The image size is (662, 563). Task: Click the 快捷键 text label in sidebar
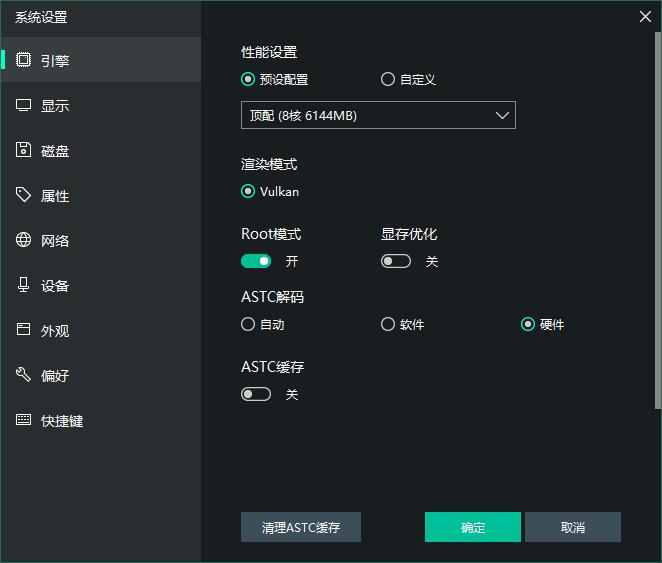(62, 421)
